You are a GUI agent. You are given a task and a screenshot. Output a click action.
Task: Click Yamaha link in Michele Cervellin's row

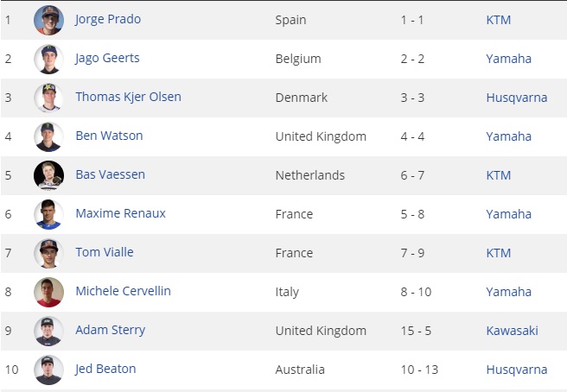[x=508, y=292]
